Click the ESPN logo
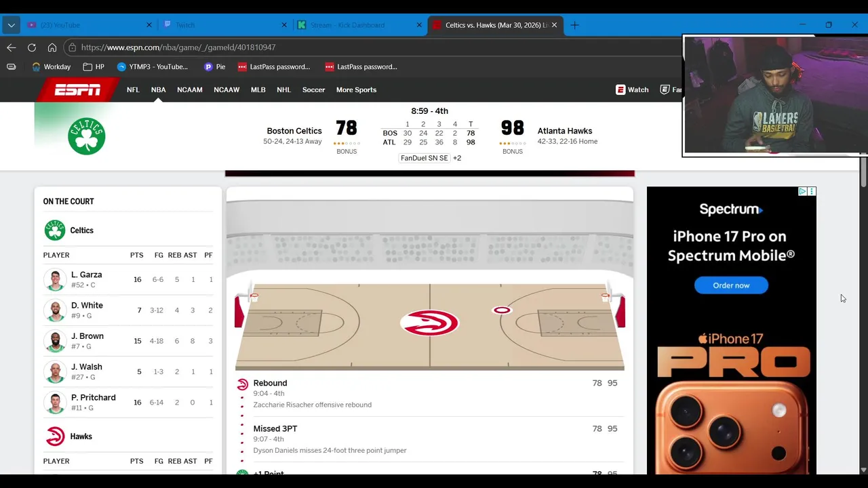Screen dimensions: 868x488 pos(77,89)
